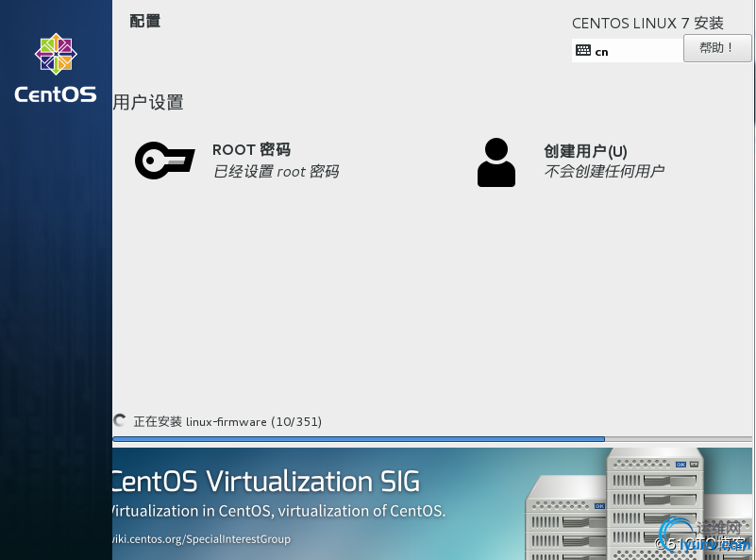This screenshot has width=756, height=560.
Task: Click the server rack image in the banner
Action: click(639, 503)
